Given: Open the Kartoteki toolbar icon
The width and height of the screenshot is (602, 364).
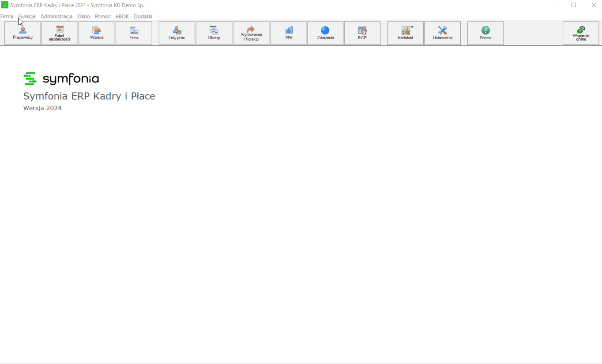Looking at the screenshot, I should click(x=405, y=33).
